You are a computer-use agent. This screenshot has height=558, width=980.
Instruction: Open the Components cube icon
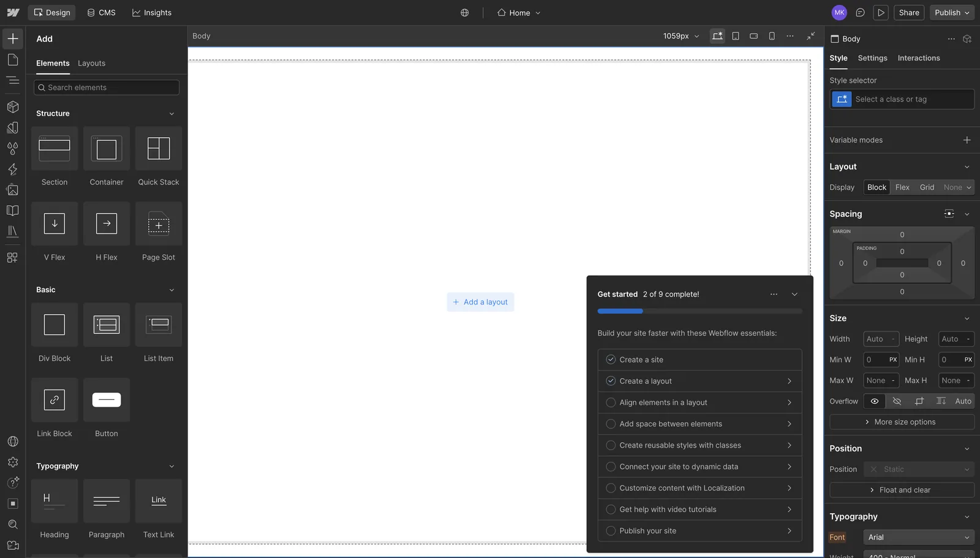click(13, 107)
